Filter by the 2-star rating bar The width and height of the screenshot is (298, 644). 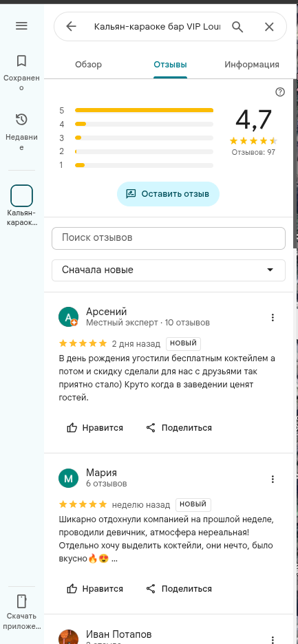click(136, 151)
